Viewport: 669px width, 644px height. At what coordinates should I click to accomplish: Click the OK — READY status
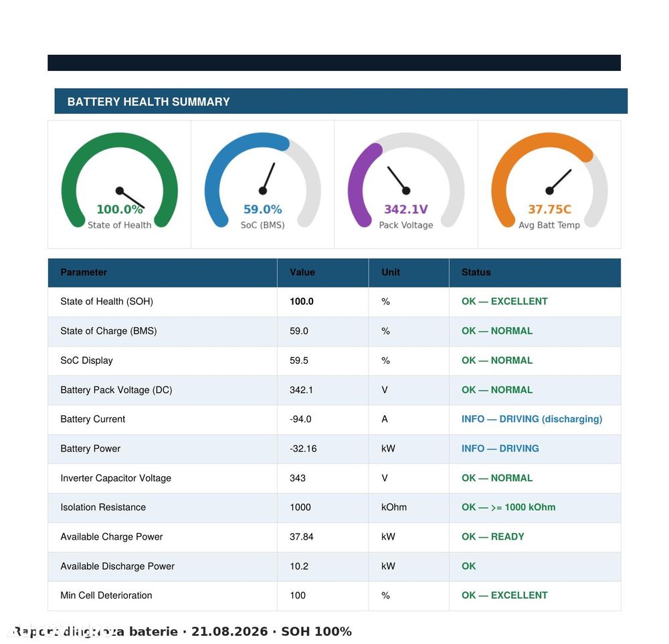[493, 536]
